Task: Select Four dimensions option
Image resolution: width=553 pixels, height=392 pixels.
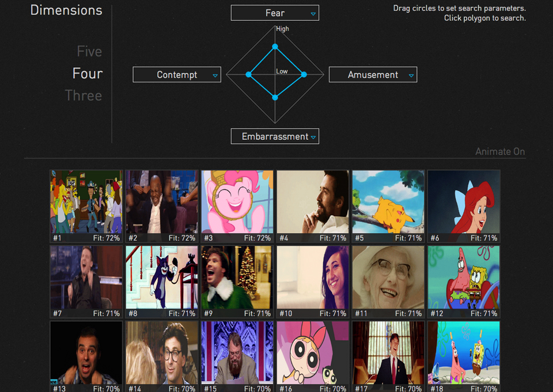Action: click(x=88, y=73)
